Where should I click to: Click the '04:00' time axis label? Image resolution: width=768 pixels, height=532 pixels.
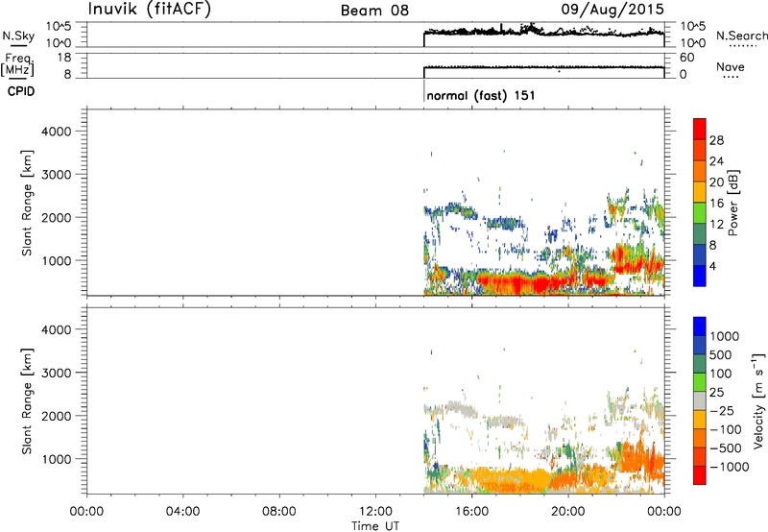pyautogui.click(x=182, y=512)
